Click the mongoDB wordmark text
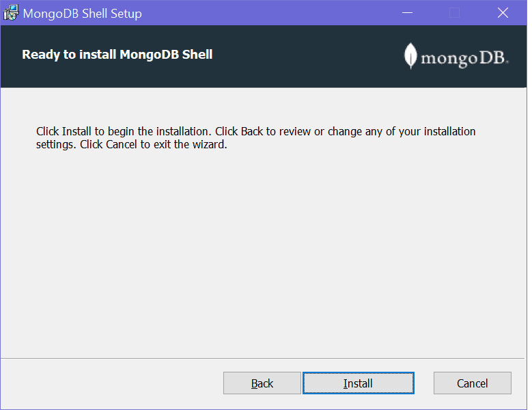Screen dimensions: 532x410 [462, 58]
